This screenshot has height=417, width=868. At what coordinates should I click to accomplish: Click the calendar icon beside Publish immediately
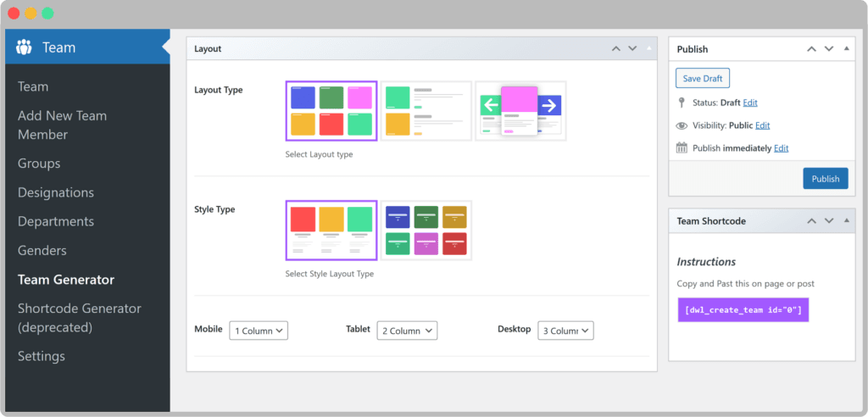pos(682,148)
